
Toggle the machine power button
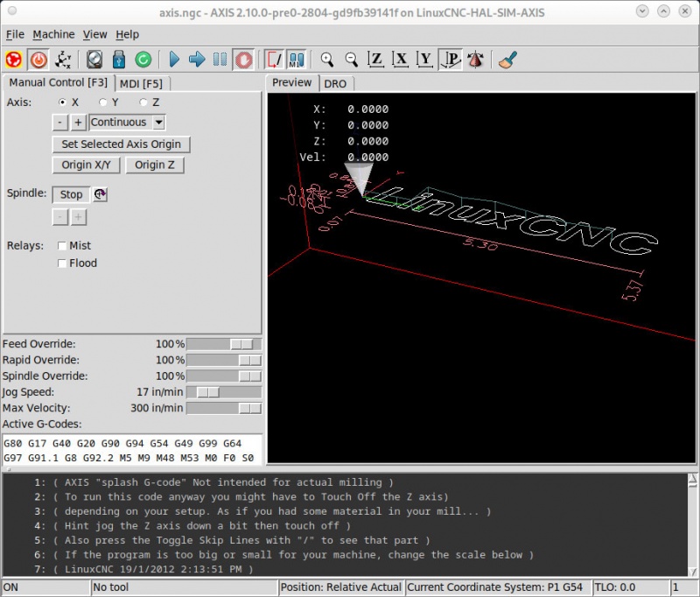point(38,60)
